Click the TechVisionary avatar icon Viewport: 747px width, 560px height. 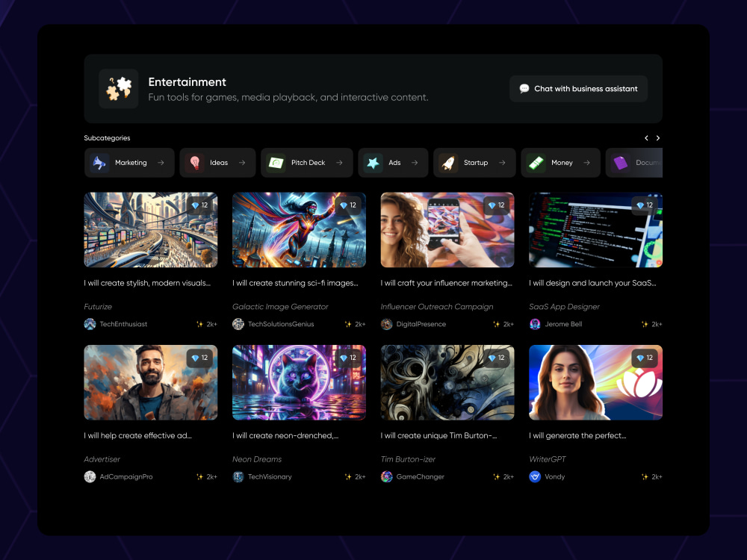[x=238, y=476]
